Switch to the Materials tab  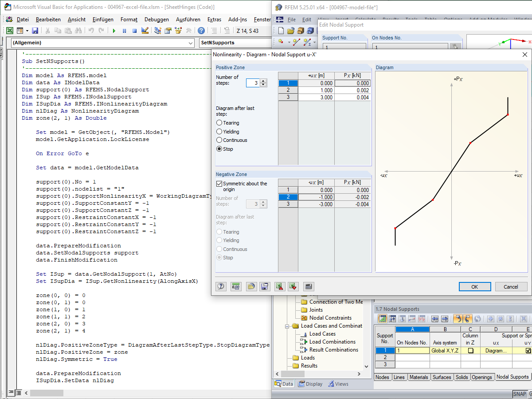[x=419, y=377]
